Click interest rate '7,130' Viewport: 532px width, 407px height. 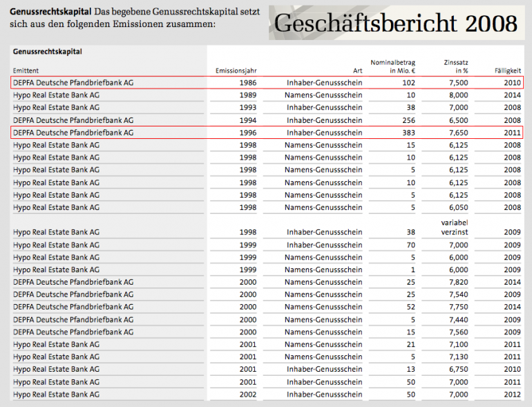[x=459, y=357]
